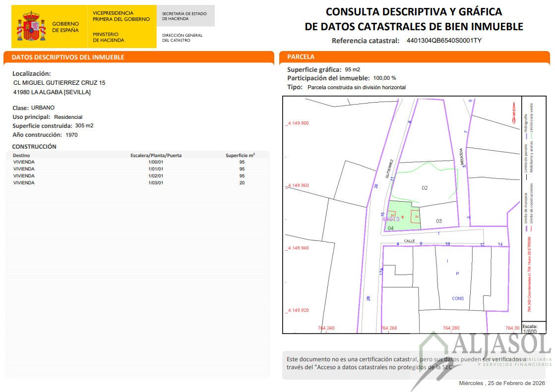
Task: Click the Escala 1/600 indicator box
Action: [535, 328]
